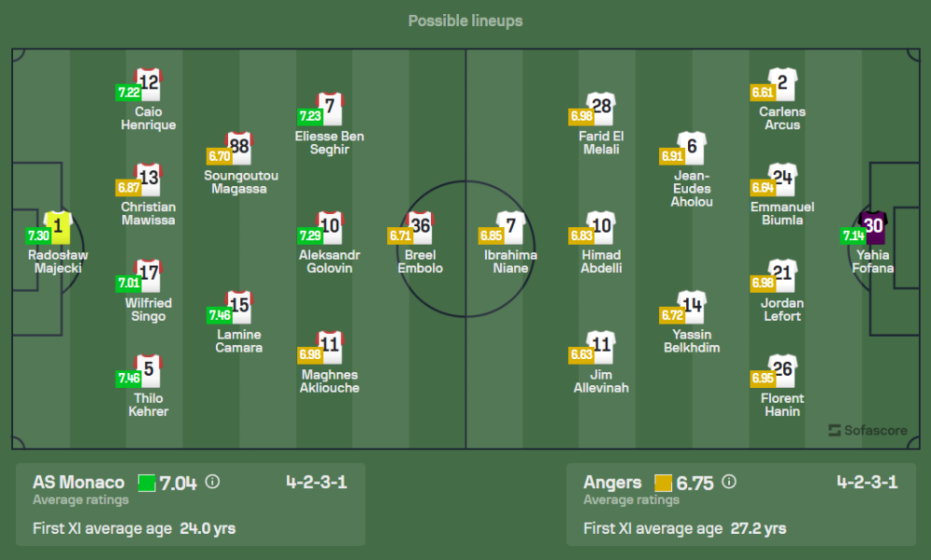Select Thilo Kehrer's number 5 shirt
The width and height of the screenshot is (931, 560).
[x=148, y=370]
